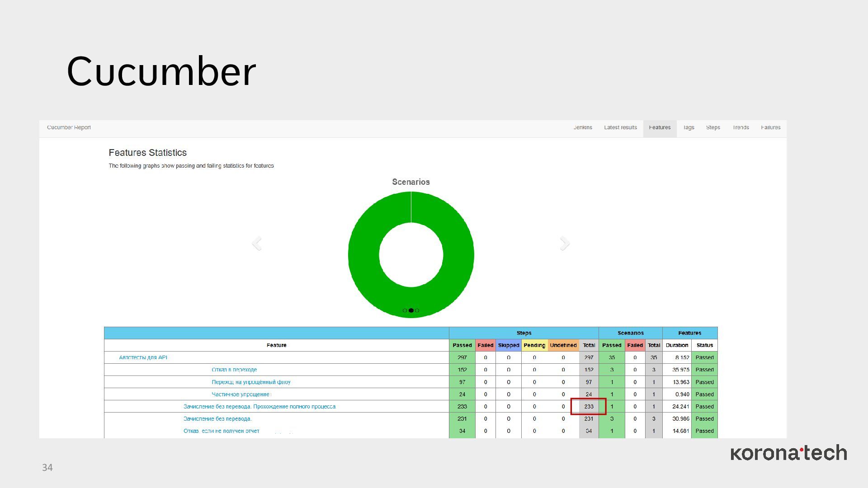This screenshot has width=868, height=488.
Task: Open the Steps tab
Action: coord(713,127)
